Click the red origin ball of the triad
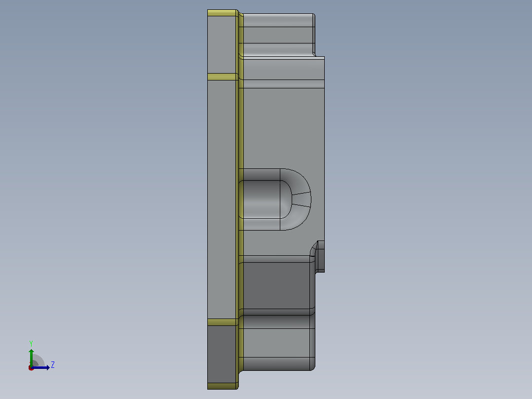Viewport: 532px width, 399px height. click(31, 368)
